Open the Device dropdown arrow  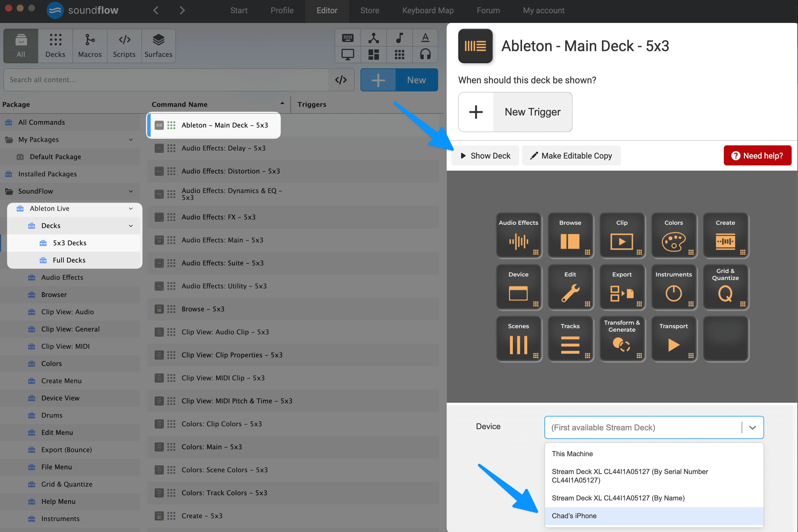(753, 427)
